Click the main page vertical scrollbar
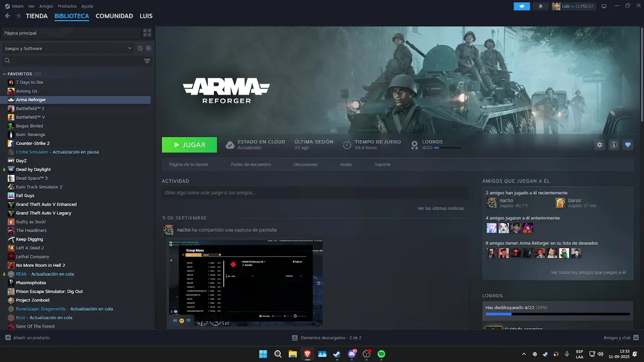Viewport: 644px width, 362px height. tap(641, 74)
